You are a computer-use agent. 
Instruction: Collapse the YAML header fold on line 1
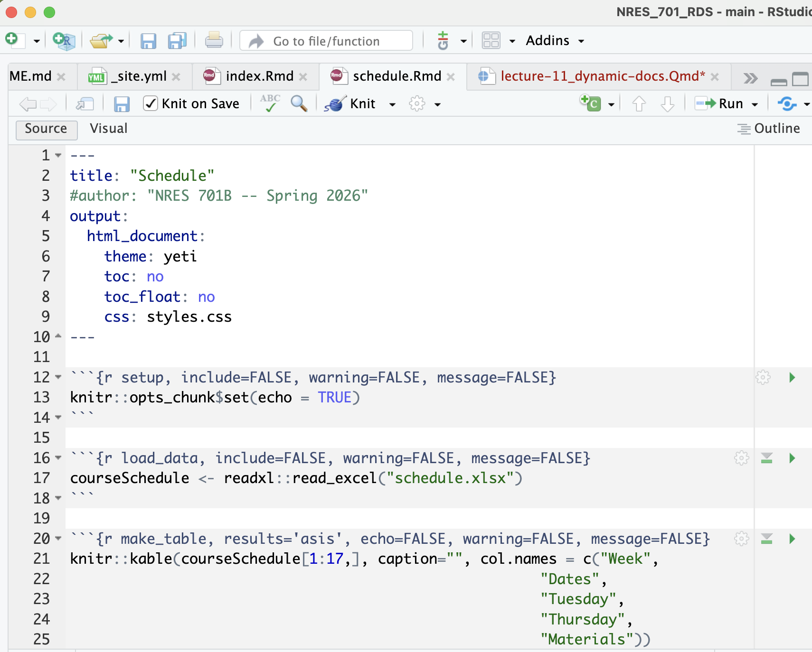(x=58, y=155)
